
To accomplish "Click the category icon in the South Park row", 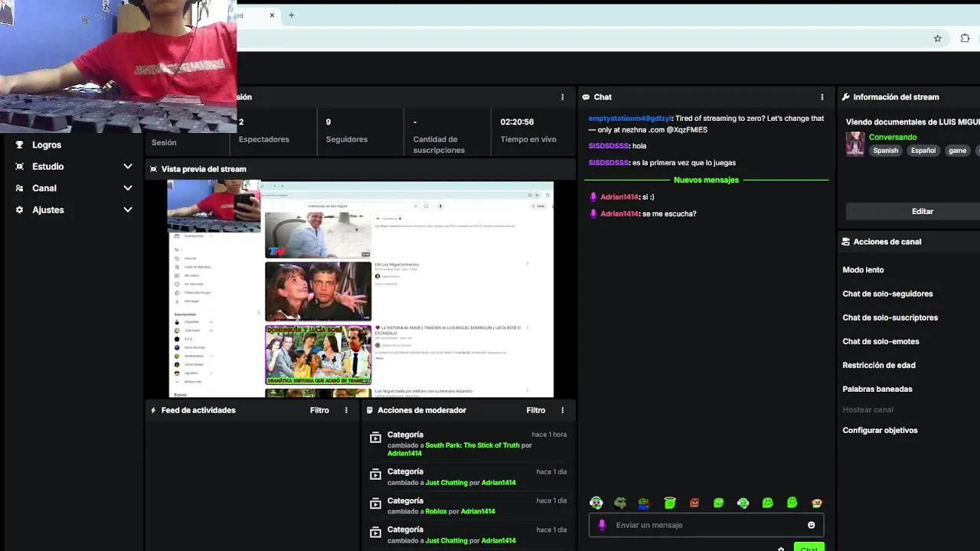I will [x=375, y=439].
